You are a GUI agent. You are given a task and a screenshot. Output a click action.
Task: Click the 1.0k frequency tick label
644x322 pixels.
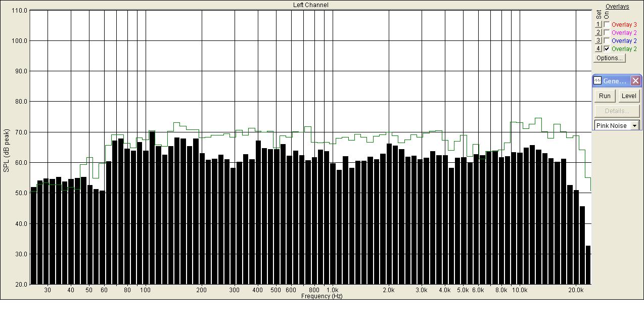point(332,290)
